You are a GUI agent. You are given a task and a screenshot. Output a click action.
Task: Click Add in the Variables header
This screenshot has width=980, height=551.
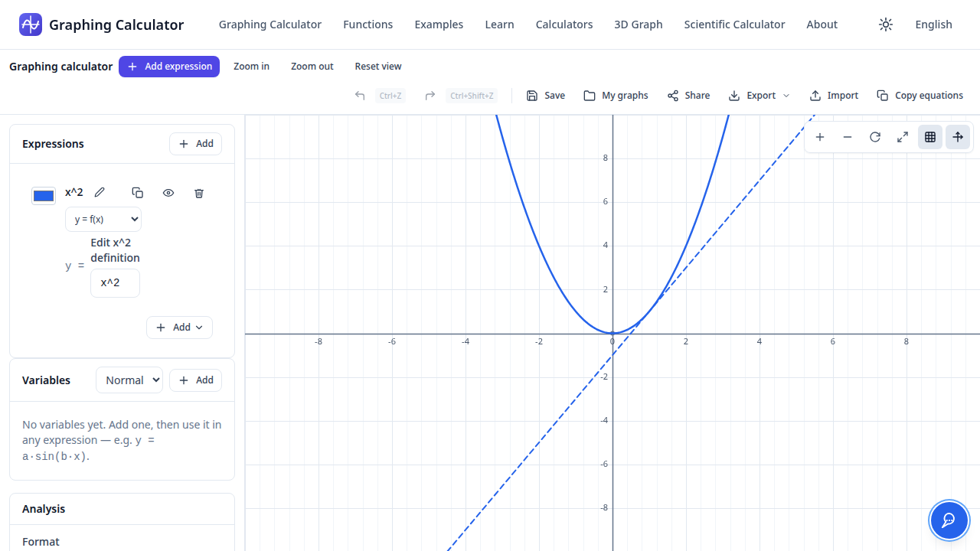[196, 380]
